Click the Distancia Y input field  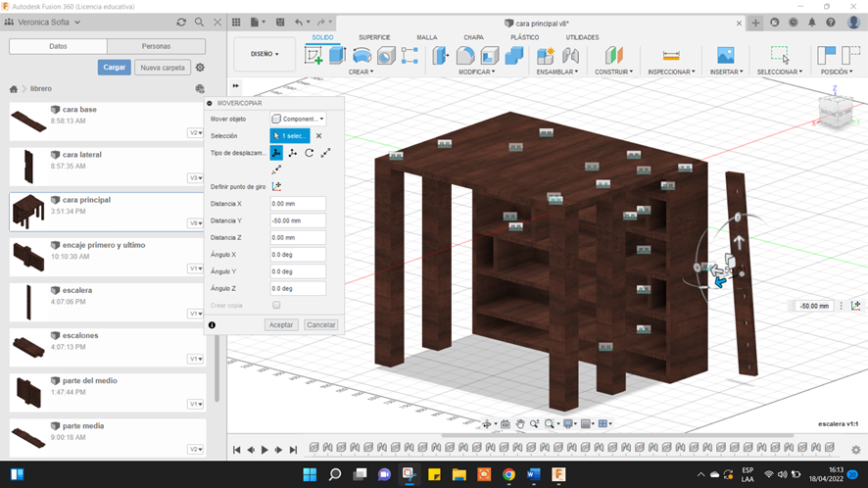[298, 220]
